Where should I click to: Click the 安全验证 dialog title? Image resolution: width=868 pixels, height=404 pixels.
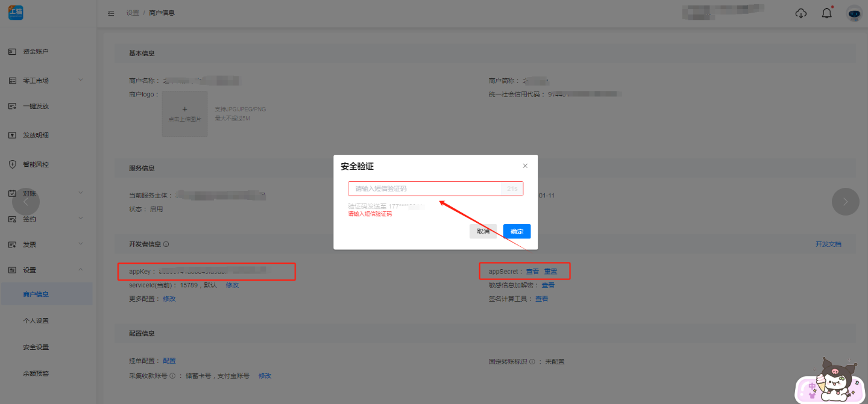[x=357, y=166]
